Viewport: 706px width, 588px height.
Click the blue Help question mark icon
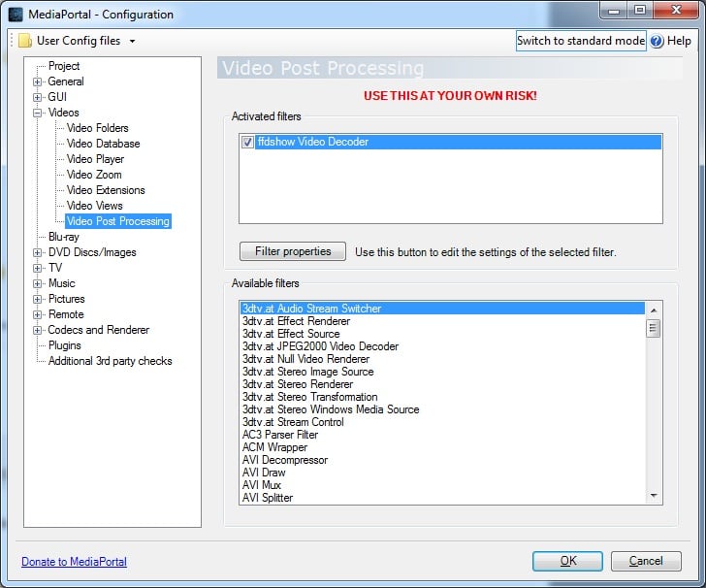(x=657, y=41)
